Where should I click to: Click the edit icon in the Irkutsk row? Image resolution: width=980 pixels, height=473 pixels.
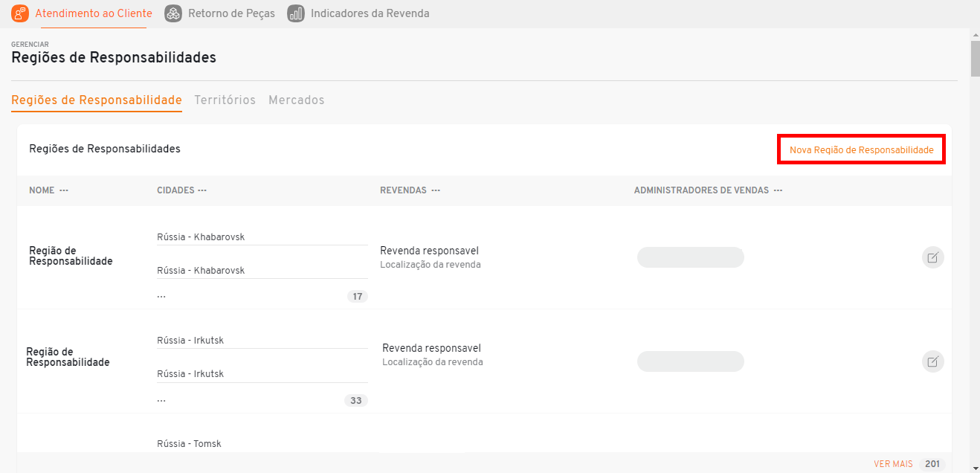click(x=932, y=361)
